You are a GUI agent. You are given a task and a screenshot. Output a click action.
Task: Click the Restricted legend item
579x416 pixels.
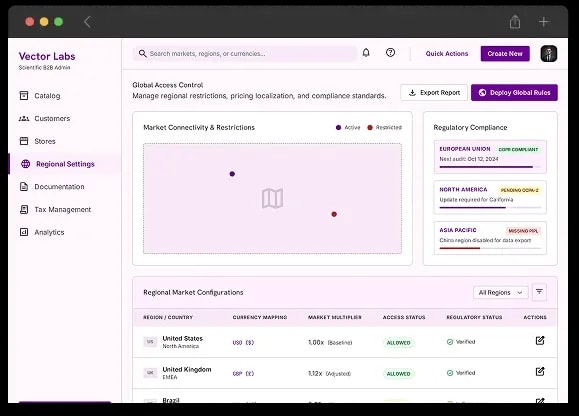[x=384, y=127]
